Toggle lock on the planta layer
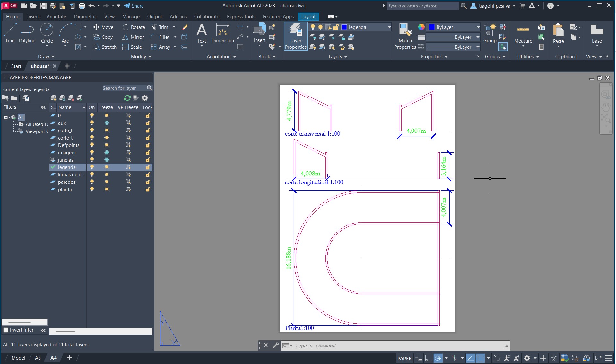 click(x=148, y=190)
